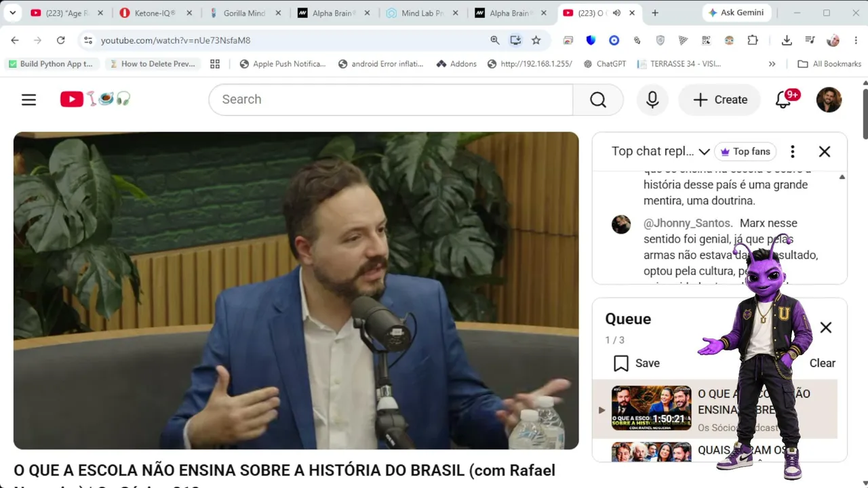Screen dimensions: 868x488
Task: Click the Chrome forward arrow
Action: 37,41
